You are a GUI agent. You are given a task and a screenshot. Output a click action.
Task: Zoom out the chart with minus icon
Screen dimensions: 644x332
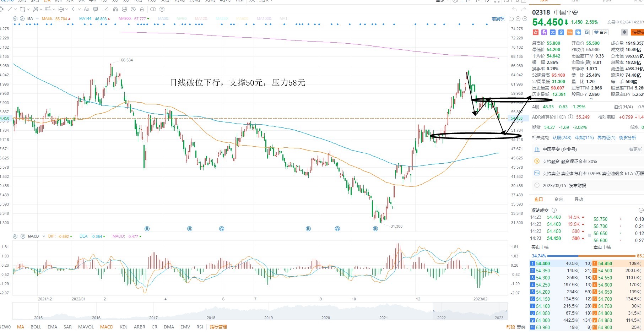tap(518, 18)
